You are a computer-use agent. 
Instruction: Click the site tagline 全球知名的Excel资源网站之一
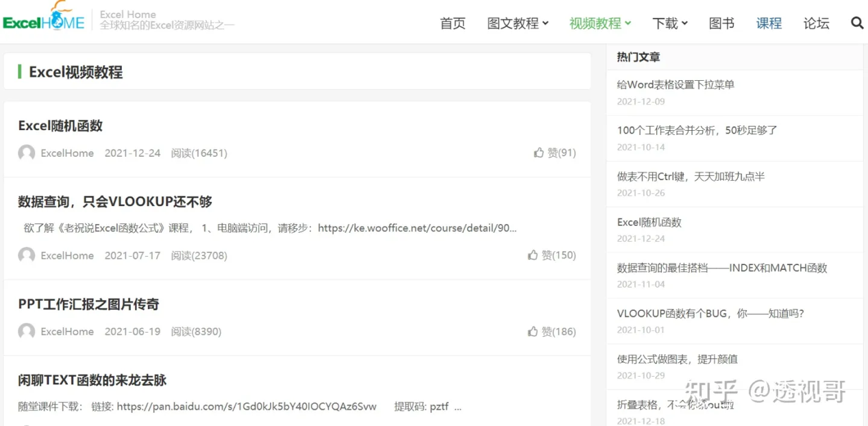pos(167,25)
